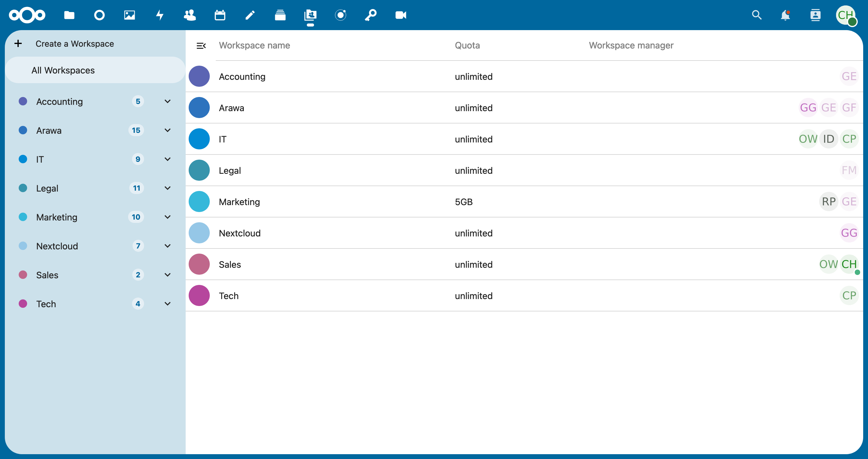Open the CH user avatar menu

[x=845, y=15]
